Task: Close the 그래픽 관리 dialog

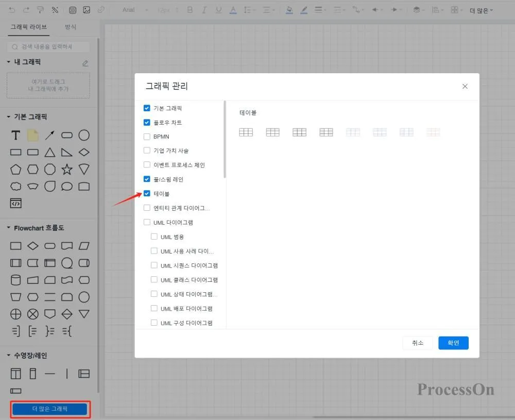Action: (x=465, y=87)
